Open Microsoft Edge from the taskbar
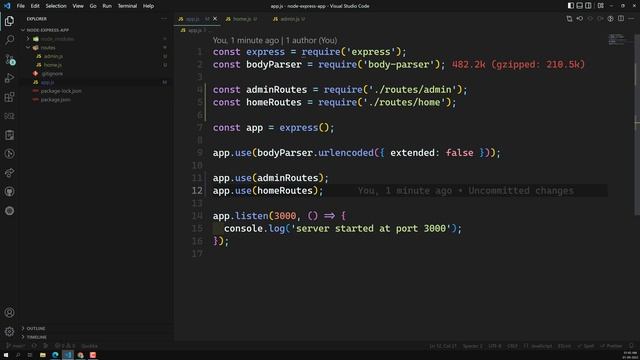The image size is (640, 360). point(55,355)
